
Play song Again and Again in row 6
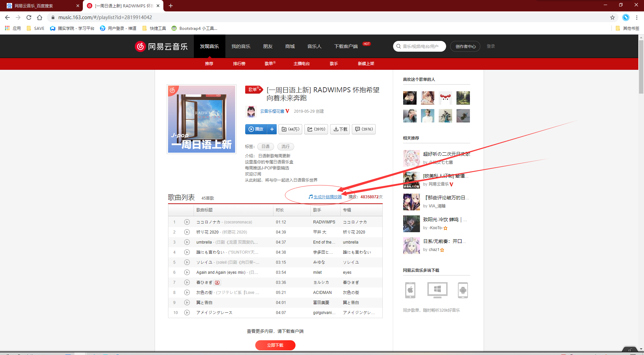tap(187, 272)
